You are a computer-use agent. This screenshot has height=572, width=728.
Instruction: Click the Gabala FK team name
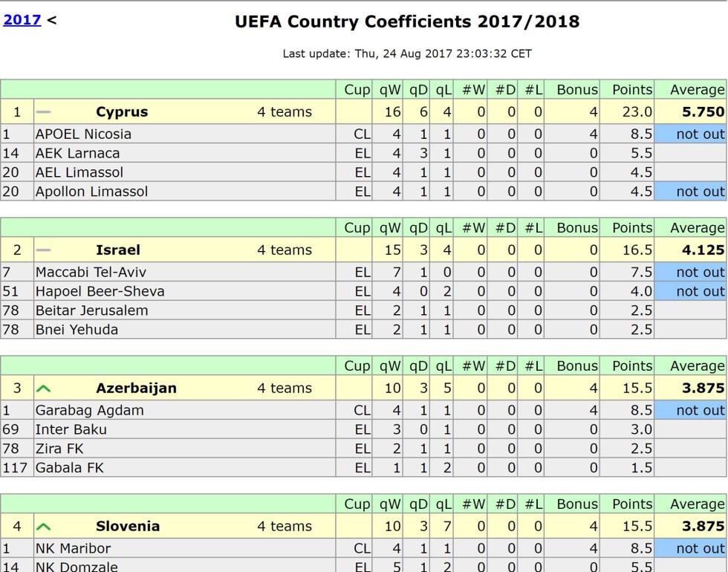point(70,467)
